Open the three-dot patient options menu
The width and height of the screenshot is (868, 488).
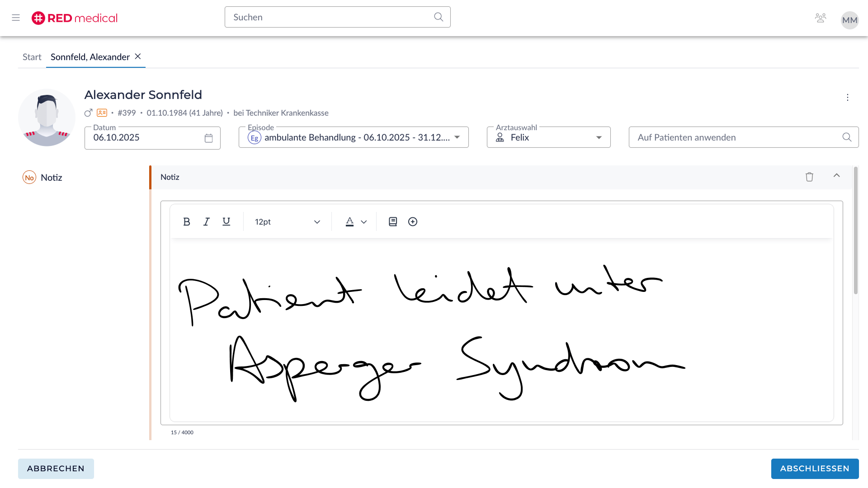click(847, 97)
